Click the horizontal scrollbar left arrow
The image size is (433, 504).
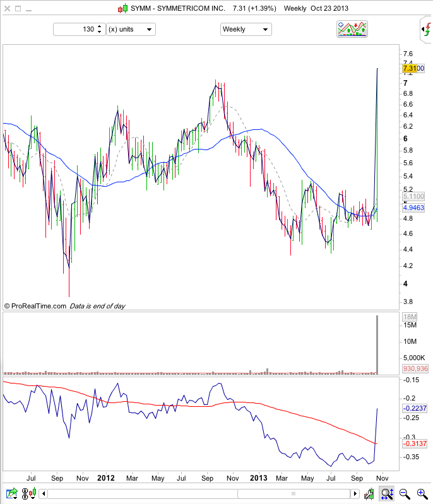point(44,493)
